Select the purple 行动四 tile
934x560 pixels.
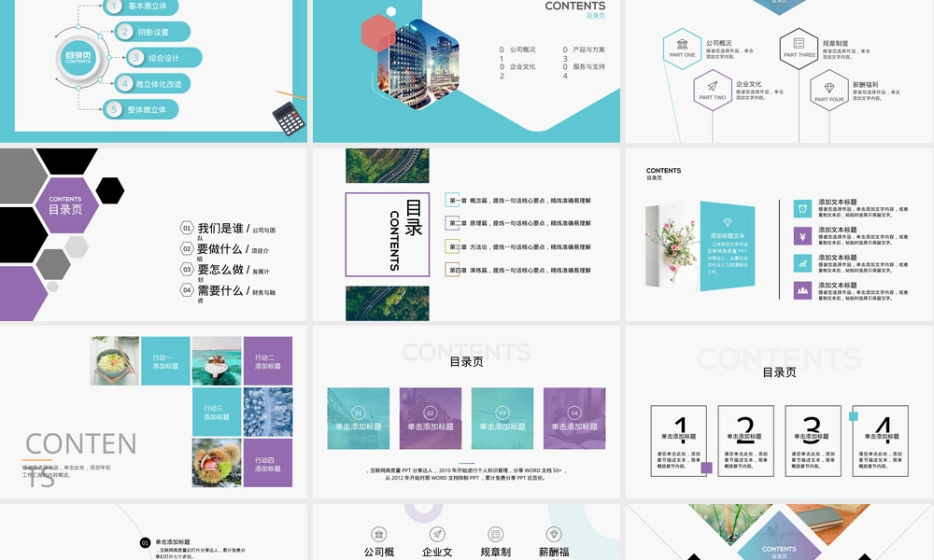click(268, 463)
